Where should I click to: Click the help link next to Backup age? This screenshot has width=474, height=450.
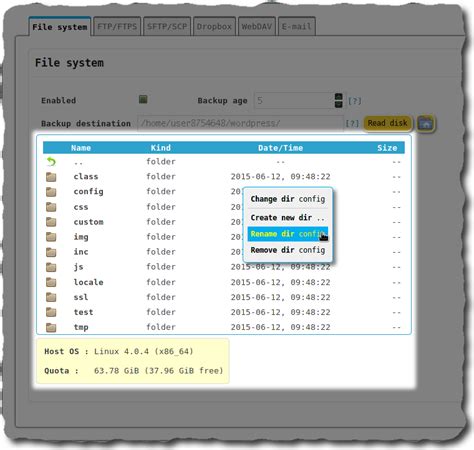point(355,101)
